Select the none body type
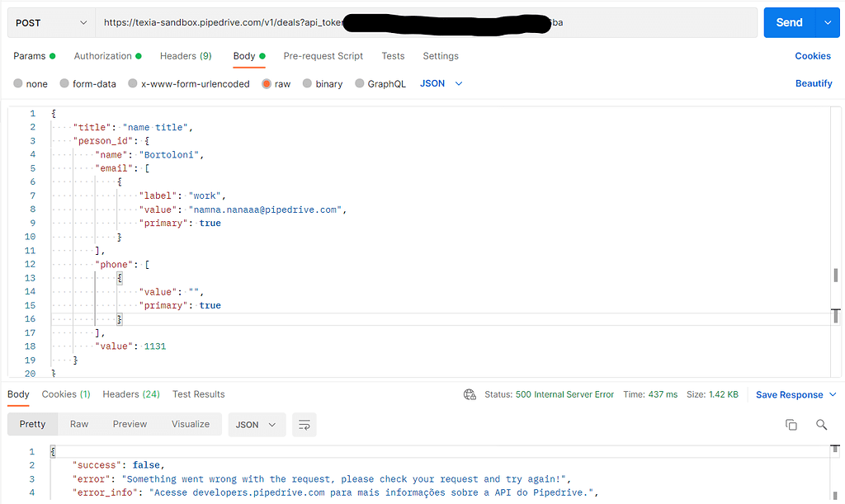The image size is (845, 504). point(31,83)
